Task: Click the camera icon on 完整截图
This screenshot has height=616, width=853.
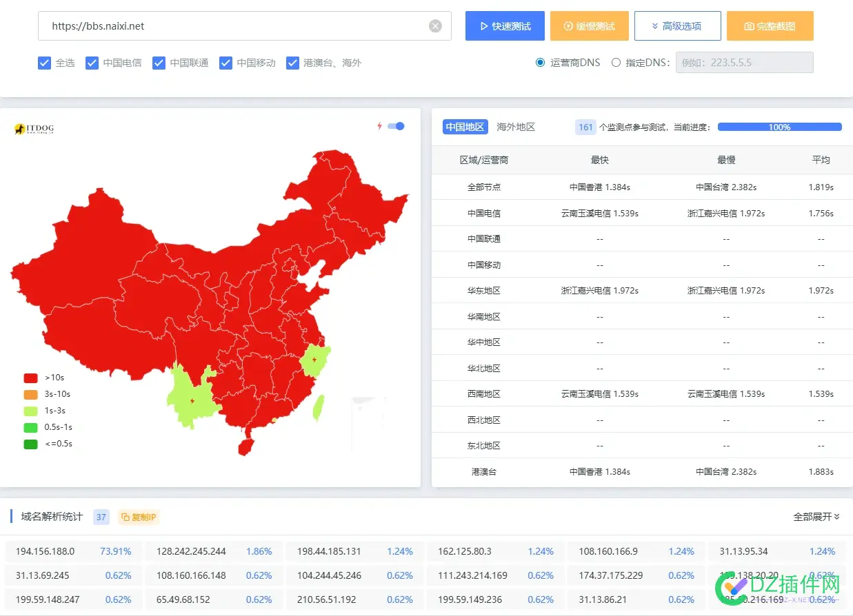Action: (x=751, y=25)
